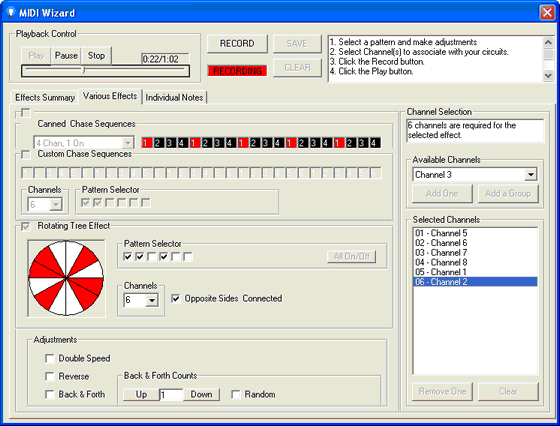Close the MIDI Wizard window

547,13
